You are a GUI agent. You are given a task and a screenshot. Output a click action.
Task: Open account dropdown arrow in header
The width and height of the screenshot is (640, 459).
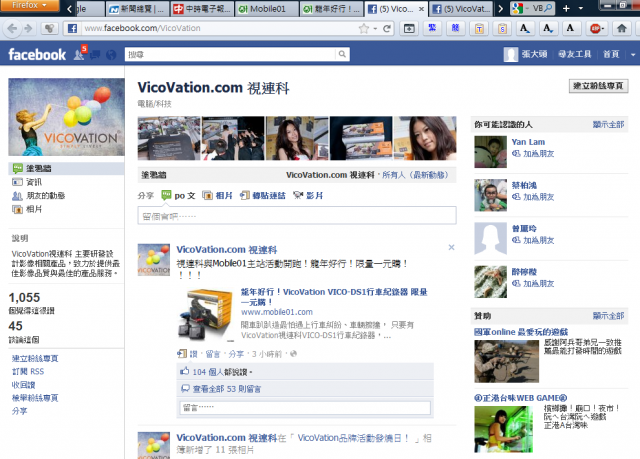coord(633,55)
